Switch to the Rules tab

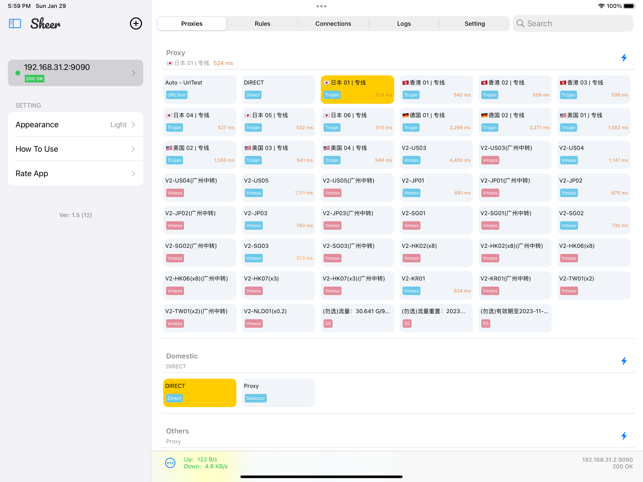click(x=262, y=23)
